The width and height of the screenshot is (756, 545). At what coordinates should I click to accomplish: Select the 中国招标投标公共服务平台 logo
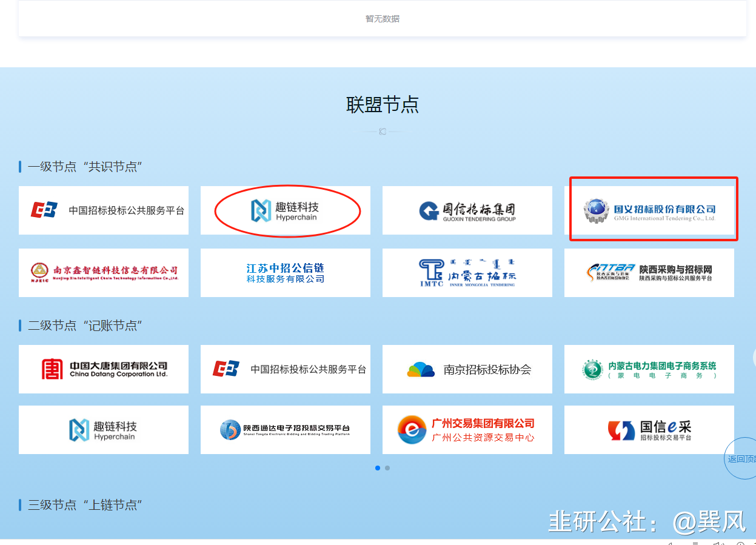tap(103, 210)
